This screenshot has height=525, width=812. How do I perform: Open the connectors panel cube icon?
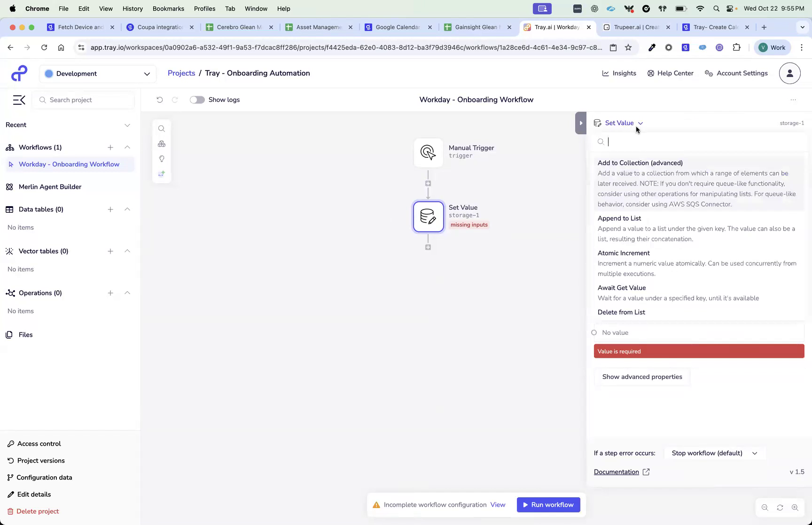point(162,144)
